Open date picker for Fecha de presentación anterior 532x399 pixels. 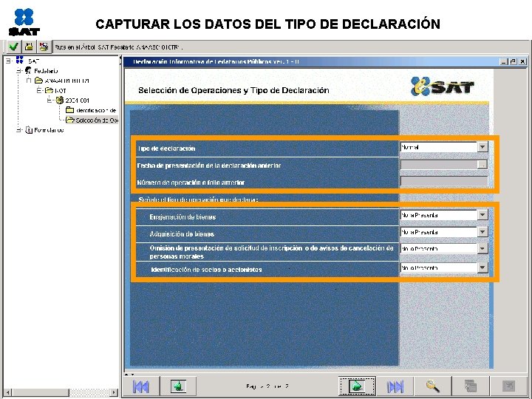482,165
